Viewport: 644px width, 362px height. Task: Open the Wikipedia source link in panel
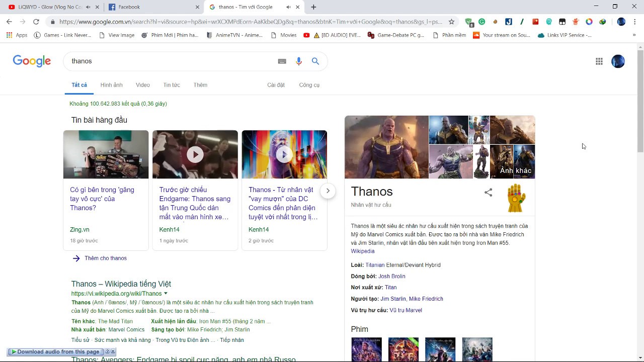[363, 251]
